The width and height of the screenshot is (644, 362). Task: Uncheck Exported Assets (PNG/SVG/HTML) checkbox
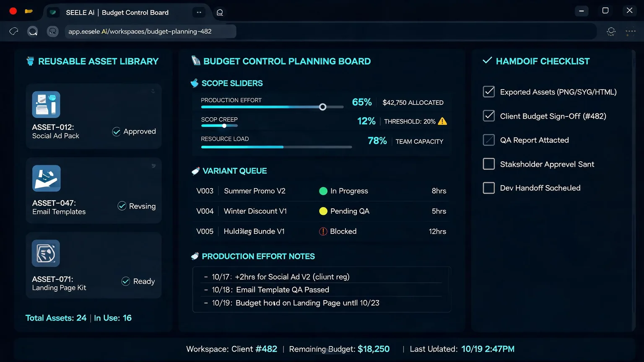[489, 92]
